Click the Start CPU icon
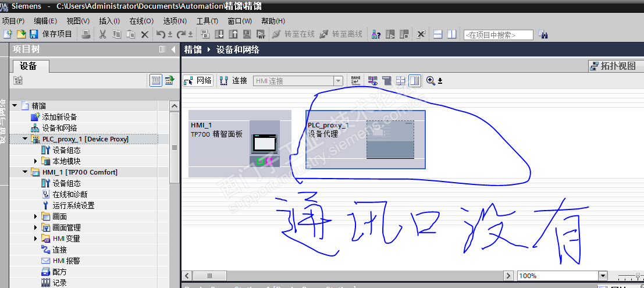This screenshot has width=644, height=288. (390, 34)
